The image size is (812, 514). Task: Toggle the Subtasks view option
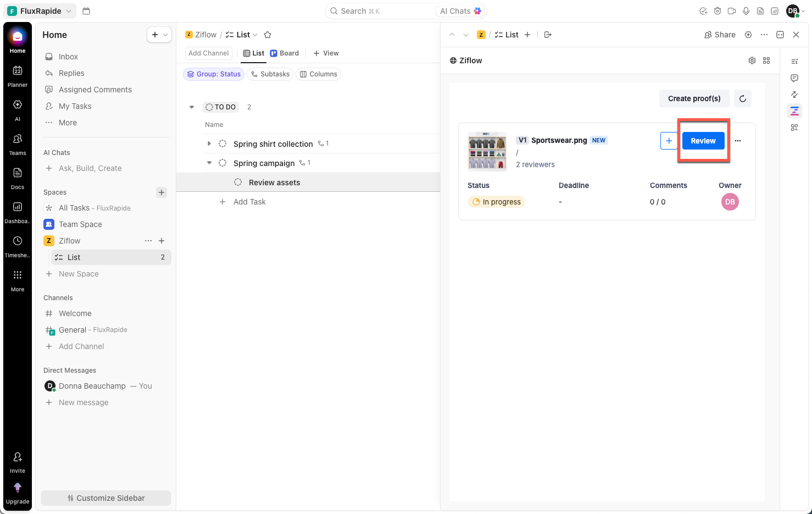point(270,74)
